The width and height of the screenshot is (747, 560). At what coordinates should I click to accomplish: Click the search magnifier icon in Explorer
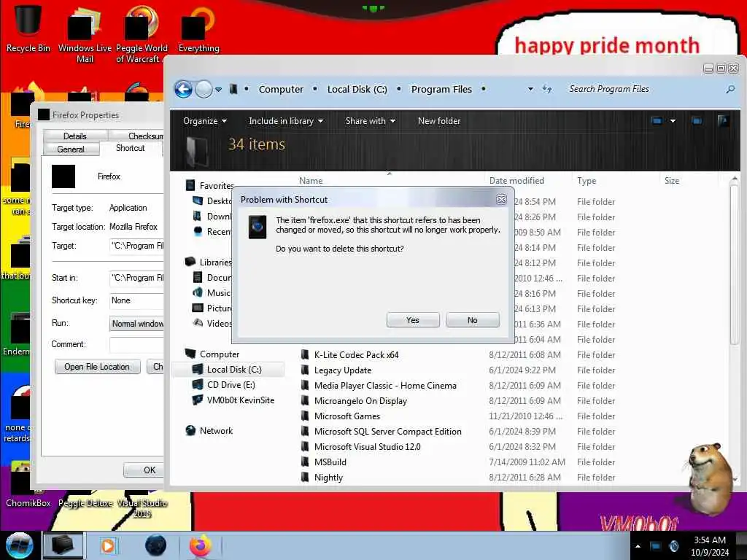point(729,89)
